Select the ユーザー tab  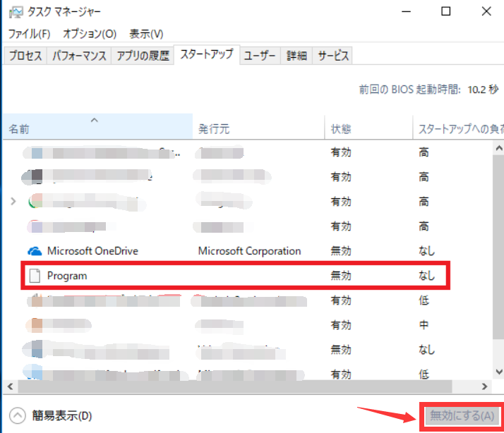(260, 56)
